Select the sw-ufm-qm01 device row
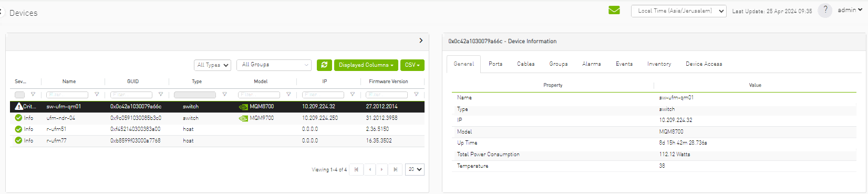868x194 pixels. pyautogui.click(x=217, y=106)
